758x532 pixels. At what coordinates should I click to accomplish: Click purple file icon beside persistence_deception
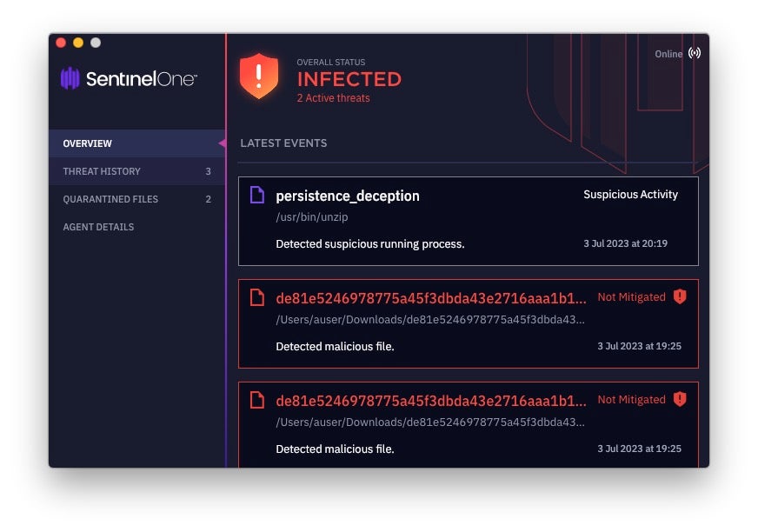[x=256, y=195]
